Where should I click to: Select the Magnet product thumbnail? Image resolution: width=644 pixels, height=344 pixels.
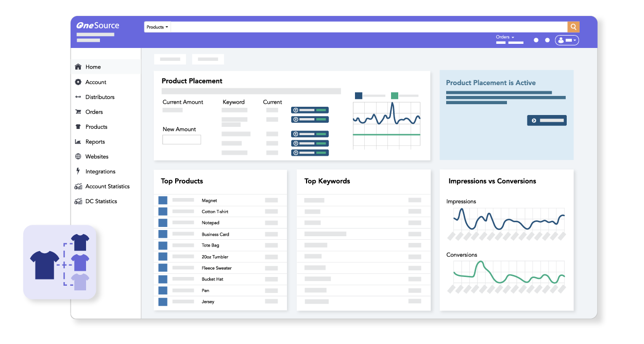click(x=163, y=200)
